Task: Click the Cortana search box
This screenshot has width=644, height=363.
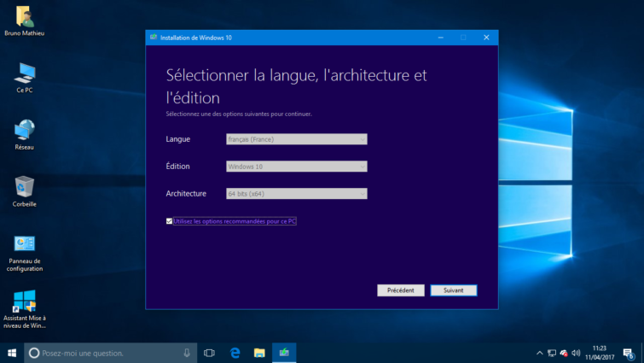Action: 111,353
